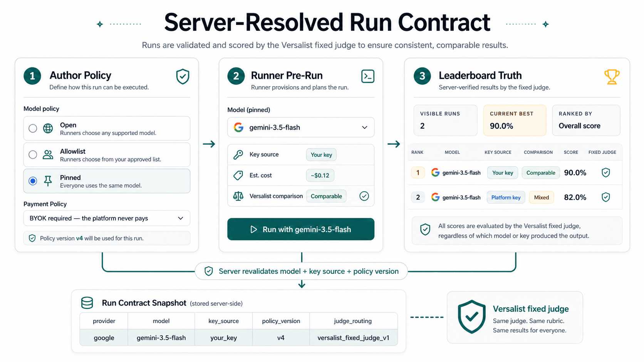Click the provider snapshot column header
The image size is (644, 362).
click(104, 321)
